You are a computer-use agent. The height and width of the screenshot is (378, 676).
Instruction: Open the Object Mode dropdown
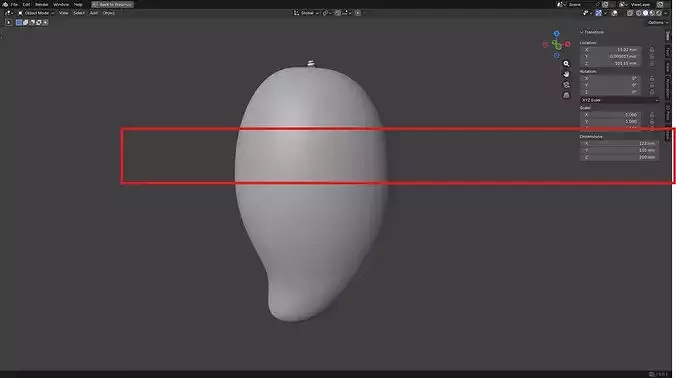36,13
